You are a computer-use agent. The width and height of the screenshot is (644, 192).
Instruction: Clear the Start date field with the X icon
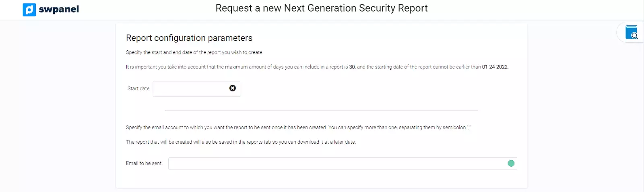click(233, 88)
